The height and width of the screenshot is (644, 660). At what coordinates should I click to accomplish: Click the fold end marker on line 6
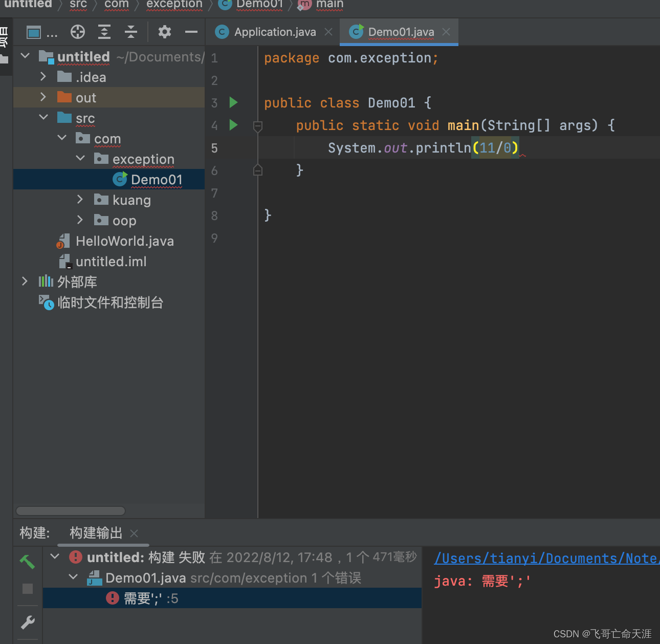pyautogui.click(x=258, y=170)
